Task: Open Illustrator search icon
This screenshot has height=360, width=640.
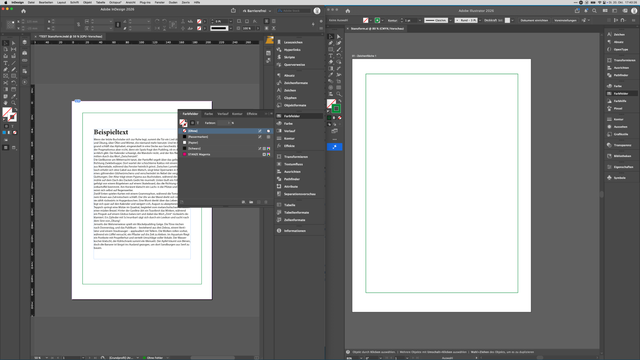Action: tap(594, 11)
